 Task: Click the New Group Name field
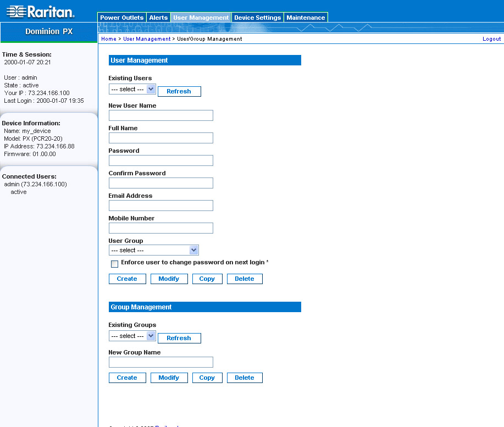[160, 362]
